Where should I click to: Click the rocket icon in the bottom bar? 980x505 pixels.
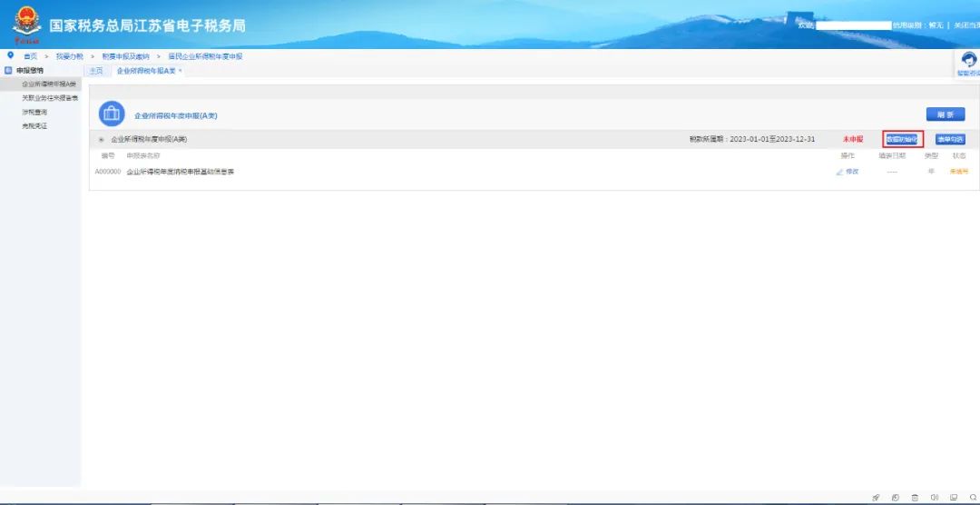(x=876, y=498)
